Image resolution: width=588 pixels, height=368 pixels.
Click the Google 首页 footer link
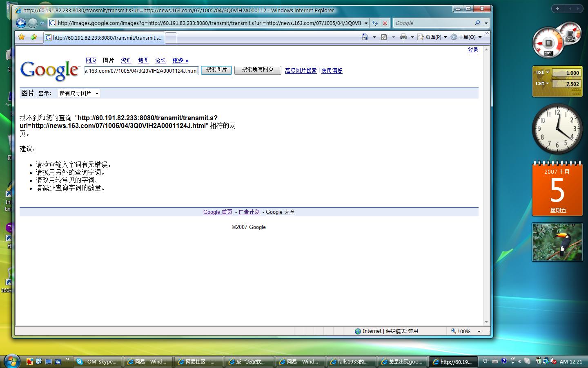[218, 212]
